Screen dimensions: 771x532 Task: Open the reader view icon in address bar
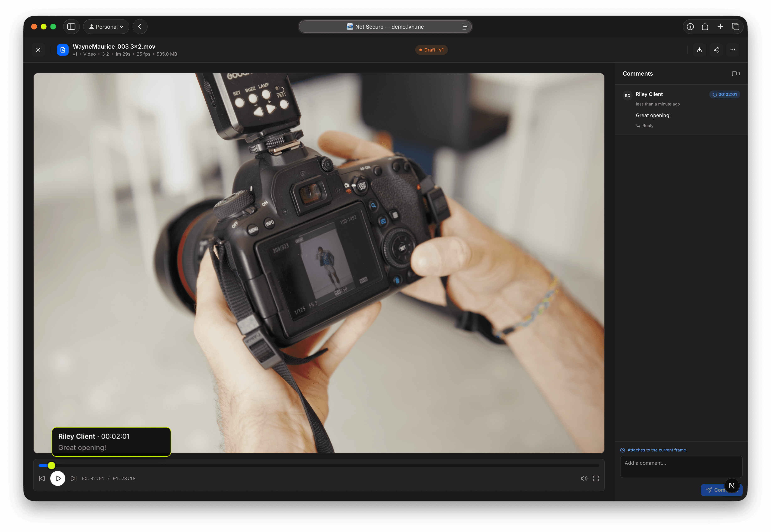465,27
